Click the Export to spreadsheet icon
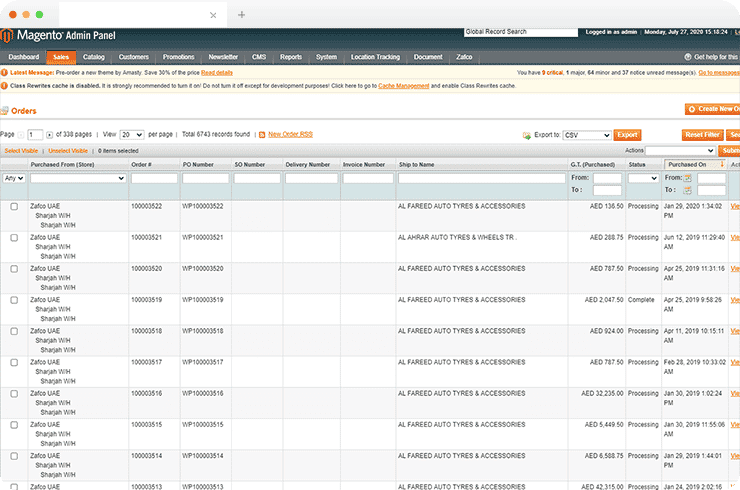 click(527, 135)
